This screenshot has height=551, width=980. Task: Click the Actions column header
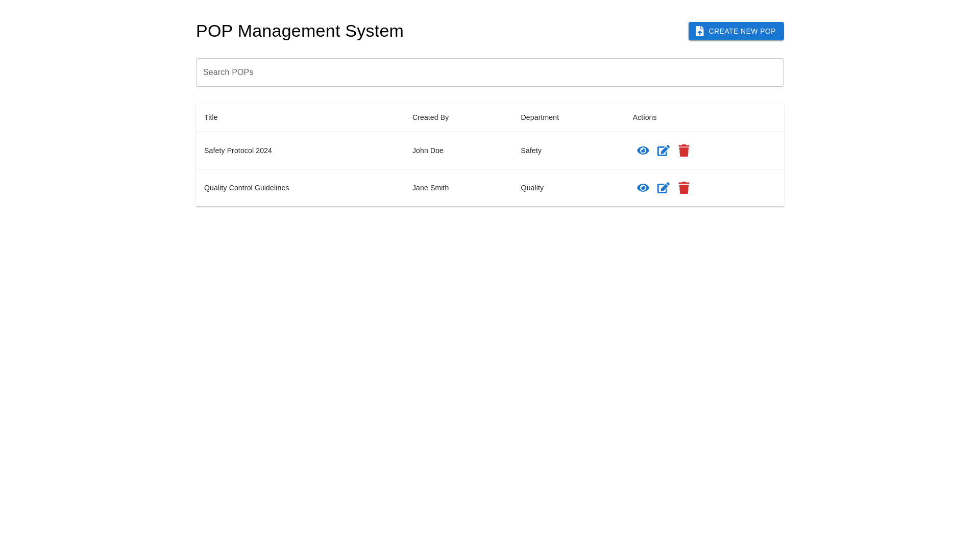[x=644, y=117]
